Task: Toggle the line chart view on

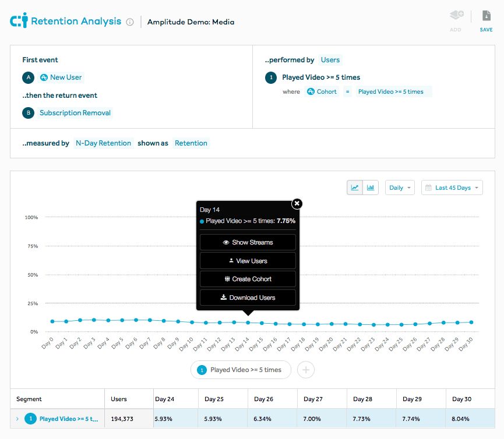Action: coord(354,187)
